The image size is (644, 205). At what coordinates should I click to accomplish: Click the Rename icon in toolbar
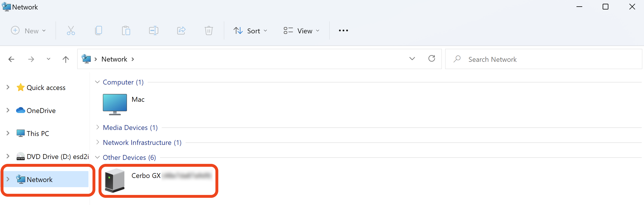pyautogui.click(x=154, y=30)
